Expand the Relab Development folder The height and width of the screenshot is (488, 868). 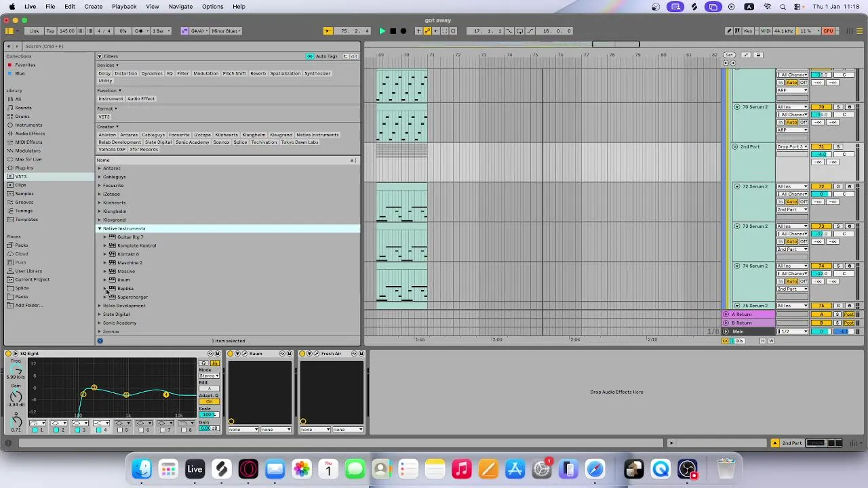(99, 306)
